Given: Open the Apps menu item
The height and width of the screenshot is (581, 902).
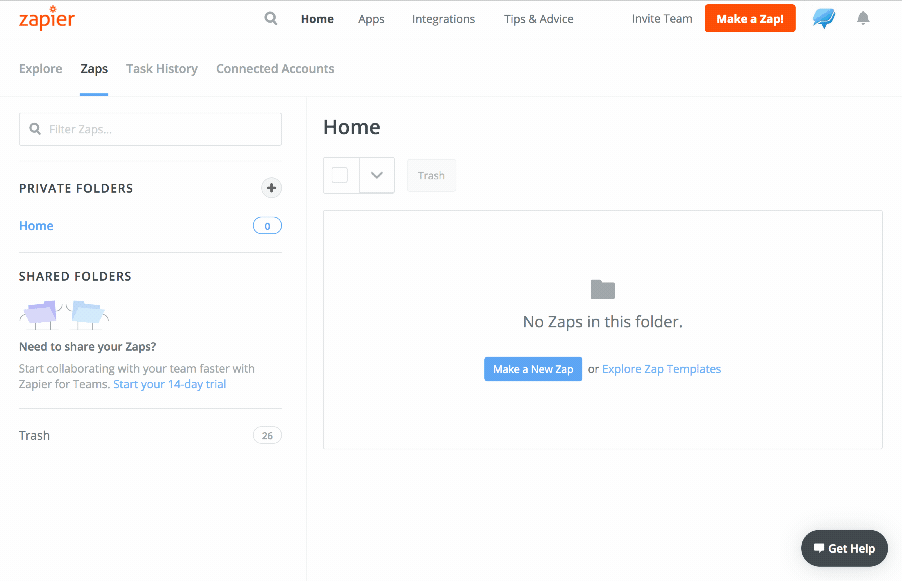Looking at the screenshot, I should (371, 19).
